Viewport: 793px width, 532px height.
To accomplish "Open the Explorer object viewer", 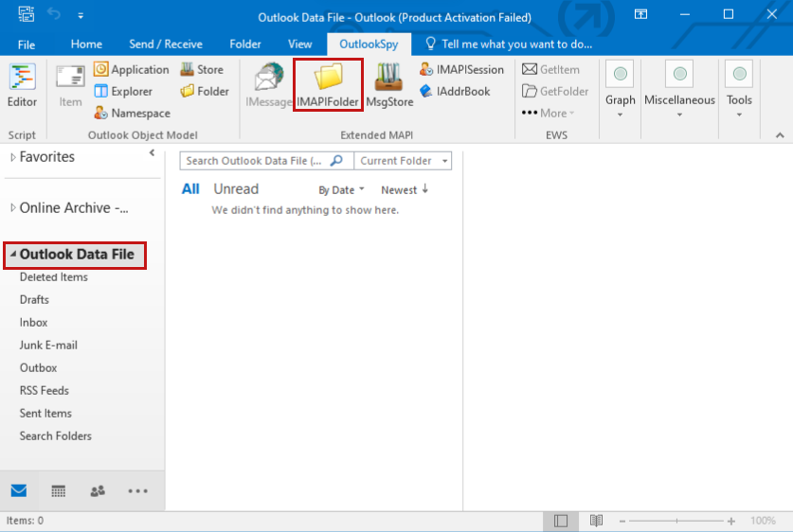I will click(123, 92).
